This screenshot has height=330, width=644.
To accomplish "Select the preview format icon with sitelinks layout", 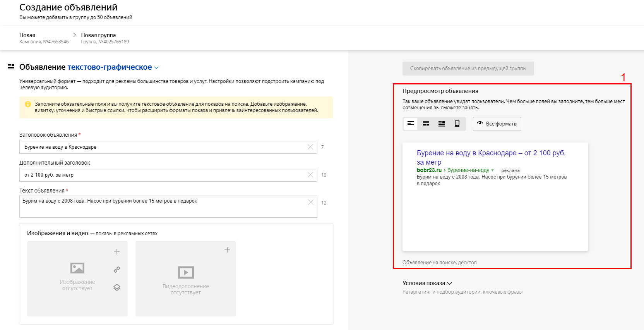I will 426,124.
